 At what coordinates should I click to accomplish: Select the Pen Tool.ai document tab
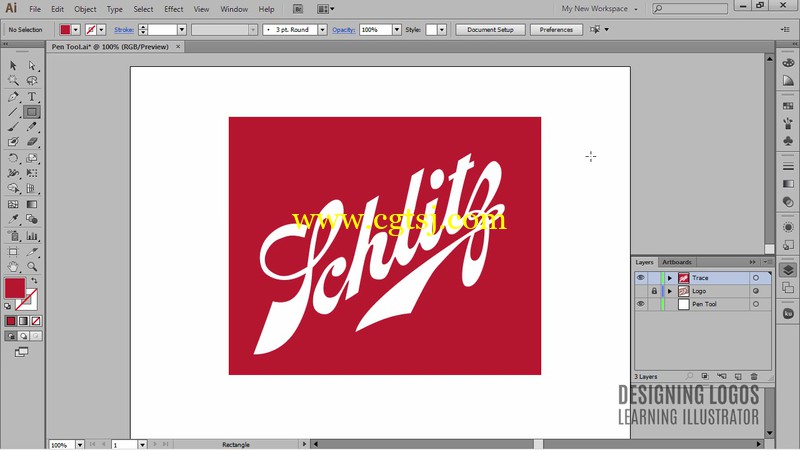pyautogui.click(x=110, y=46)
